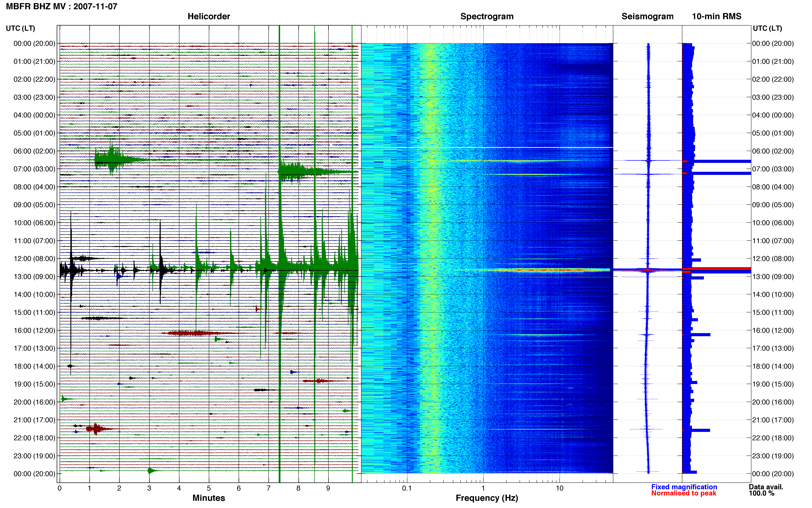The width and height of the screenshot is (812, 508).
Task: Click the white data gap line in spectrogram
Action: 487,147
